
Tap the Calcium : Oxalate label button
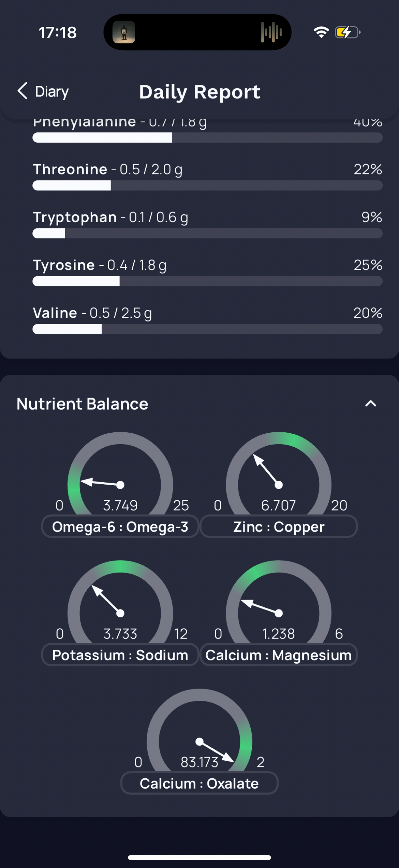199,783
